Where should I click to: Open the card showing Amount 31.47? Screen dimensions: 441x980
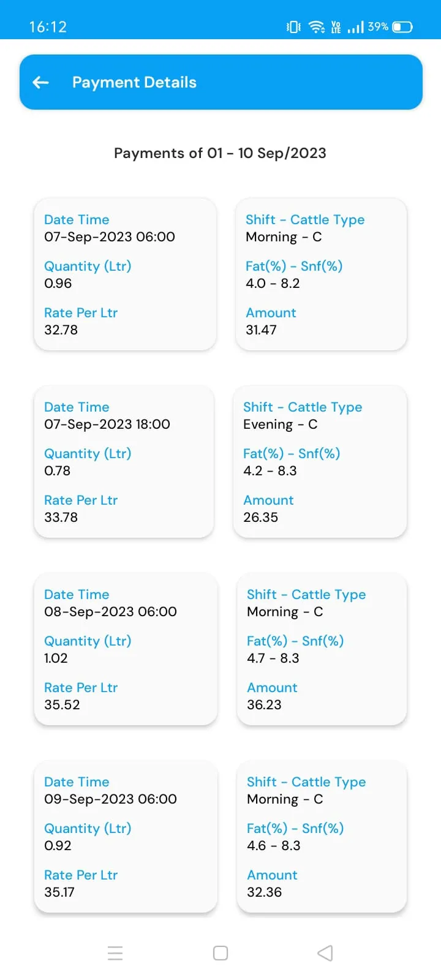point(321,274)
